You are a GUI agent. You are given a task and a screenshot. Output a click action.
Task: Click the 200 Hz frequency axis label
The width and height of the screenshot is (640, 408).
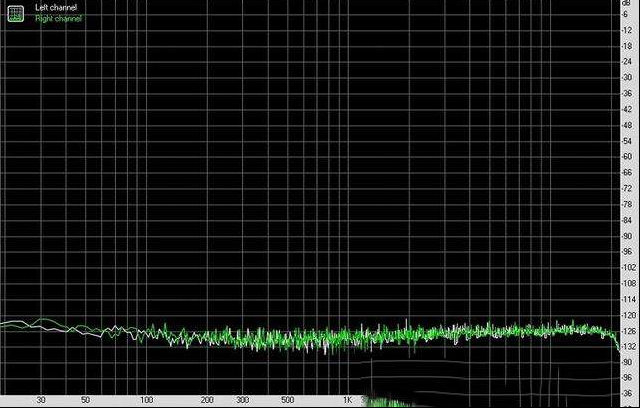pyautogui.click(x=207, y=400)
